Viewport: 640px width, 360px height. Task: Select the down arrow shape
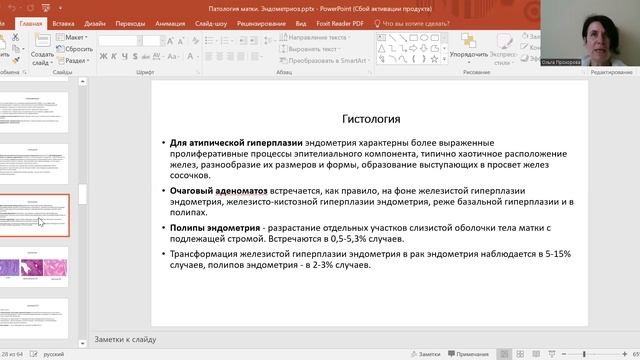point(424,49)
